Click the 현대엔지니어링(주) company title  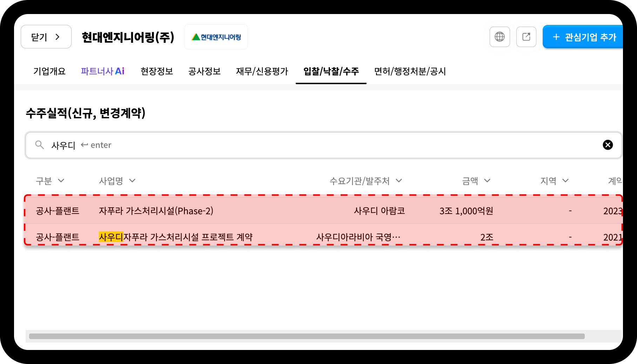(x=128, y=37)
